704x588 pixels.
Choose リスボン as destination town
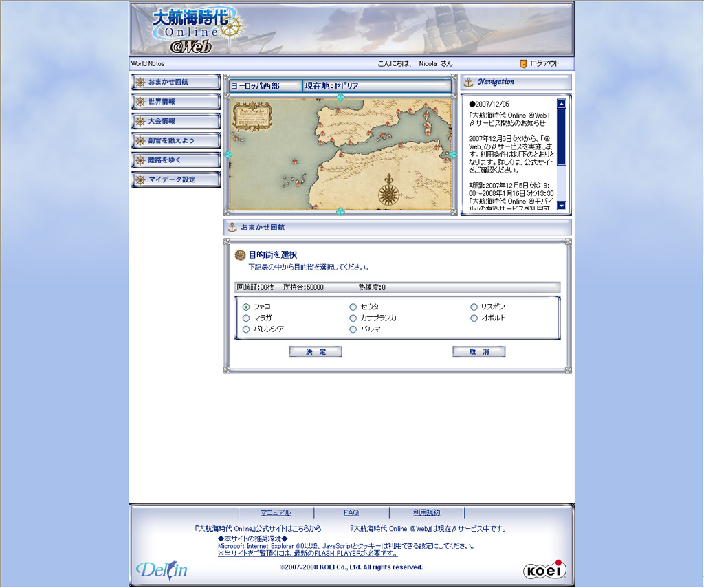[x=474, y=307]
